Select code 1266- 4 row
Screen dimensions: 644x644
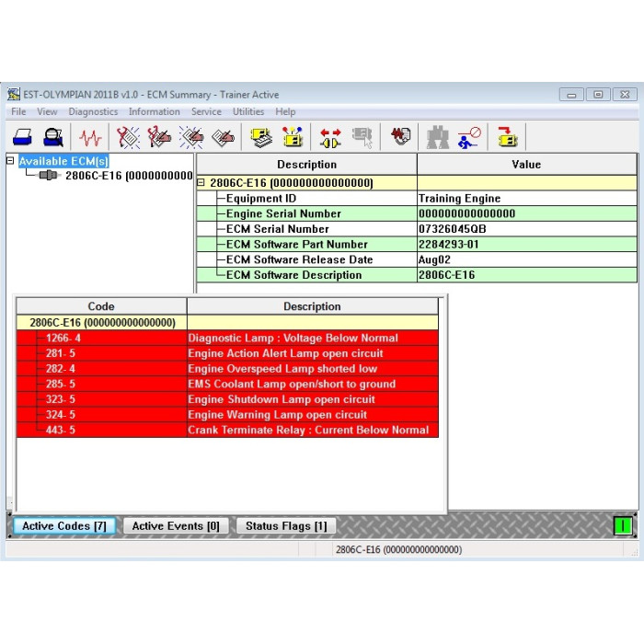[x=227, y=338]
